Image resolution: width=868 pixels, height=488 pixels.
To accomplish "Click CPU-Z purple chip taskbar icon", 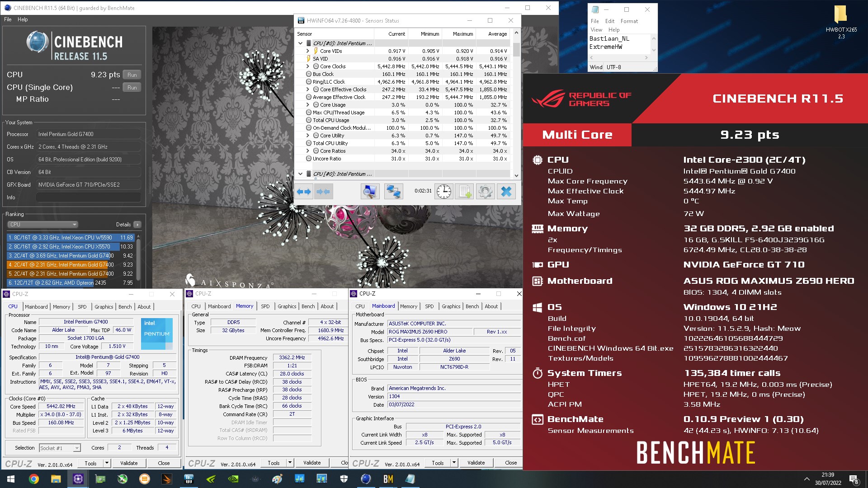I will pyautogui.click(x=78, y=479).
